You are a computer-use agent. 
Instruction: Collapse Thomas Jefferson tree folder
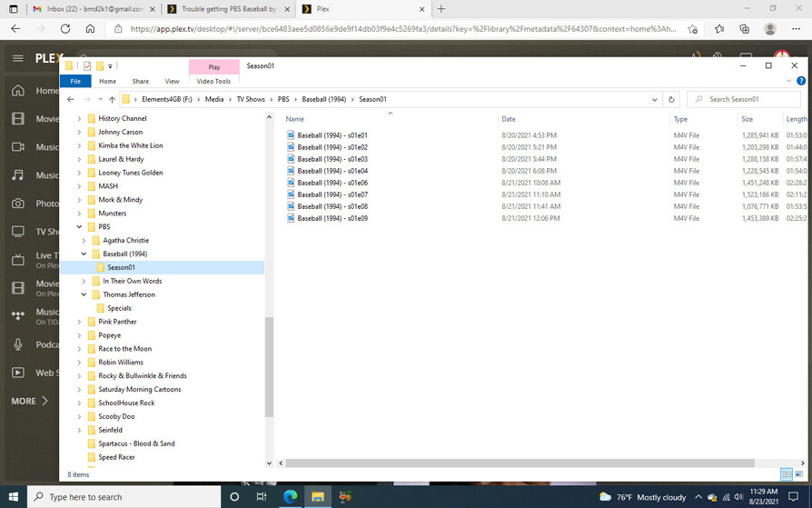click(x=84, y=294)
